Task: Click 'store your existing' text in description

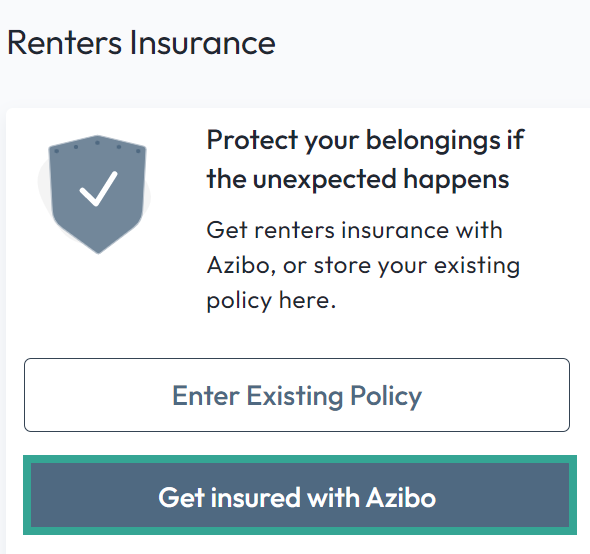Action: pos(417,266)
